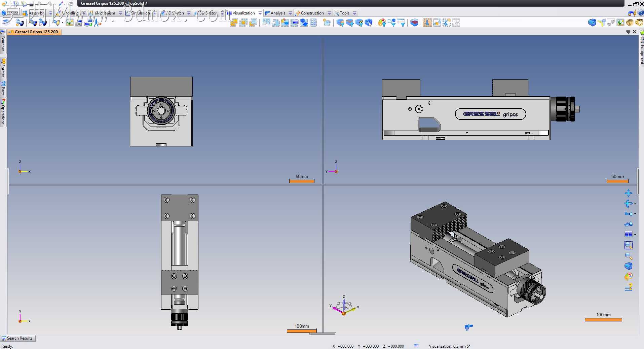Click the camera snapshot icon in the toolbar
The height and width of the screenshot is (349, 644).
[79, 23]
